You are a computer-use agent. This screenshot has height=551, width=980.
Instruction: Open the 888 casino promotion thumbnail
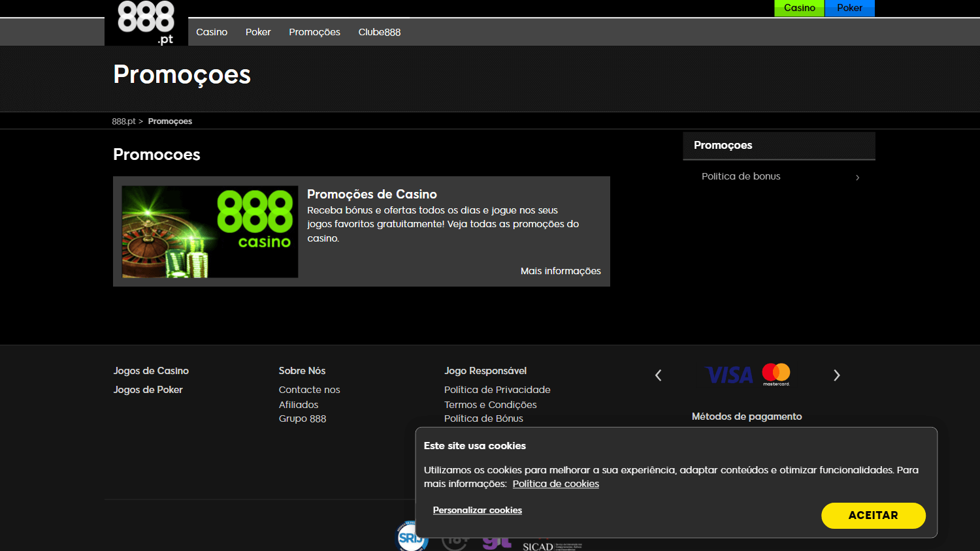(210, 232)
